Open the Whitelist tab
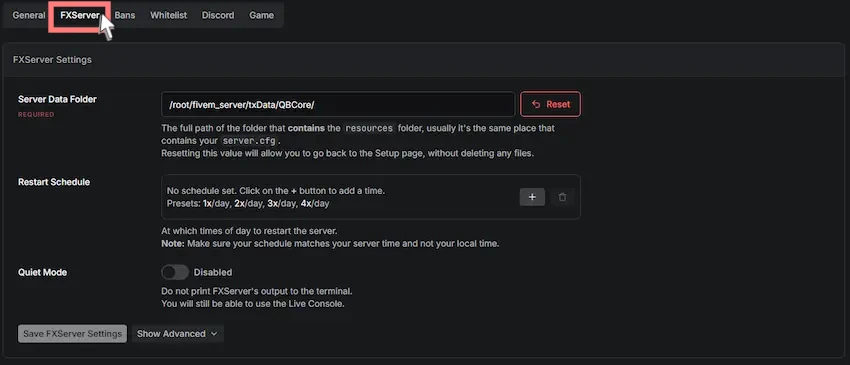The width and height of the screenshot is (850, 365). tap(169, 15)
